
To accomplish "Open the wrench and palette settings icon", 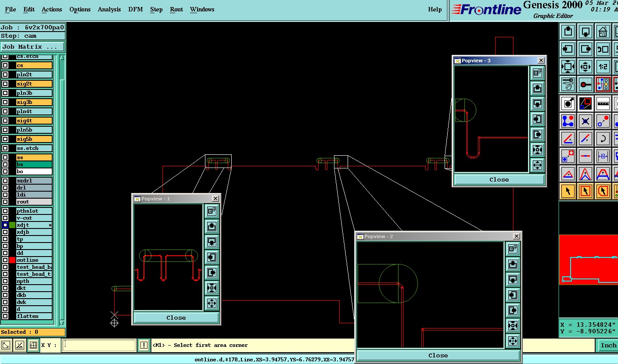I will coord(568,84).
